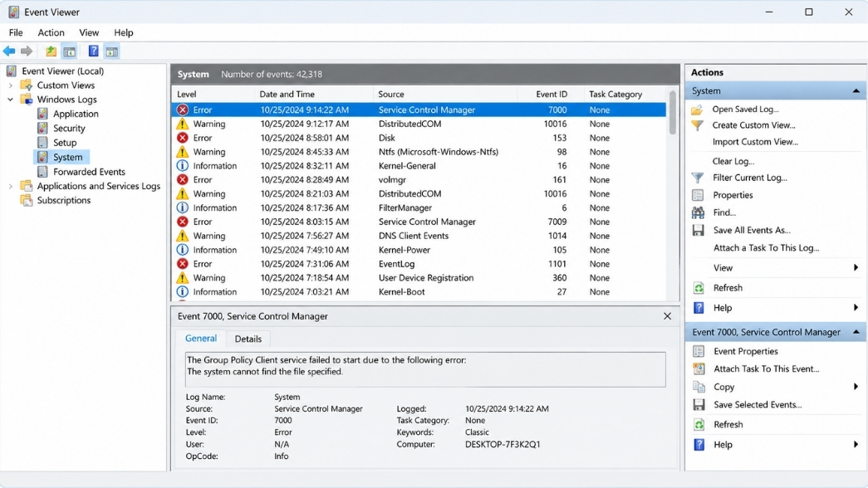This screenshot has width=868, height=488.
Task: Sort by the Source column header
Action: tap(445, 94)
